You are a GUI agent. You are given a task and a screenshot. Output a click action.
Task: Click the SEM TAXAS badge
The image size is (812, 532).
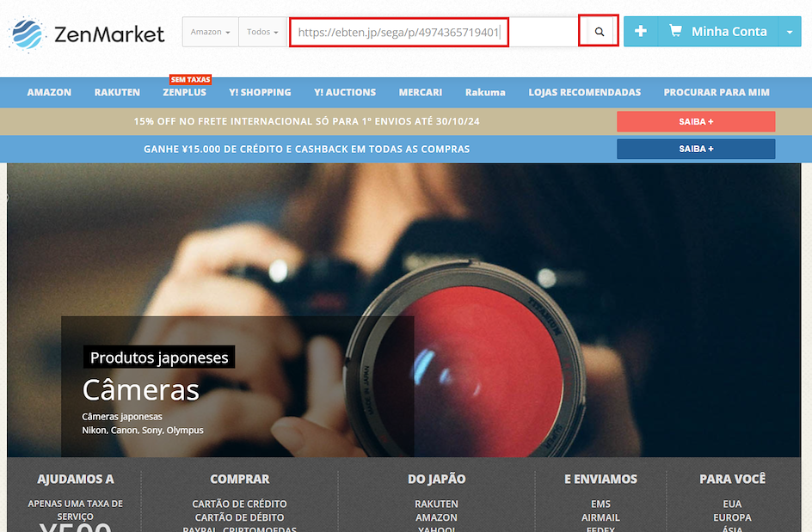click(x=191, y=79)
